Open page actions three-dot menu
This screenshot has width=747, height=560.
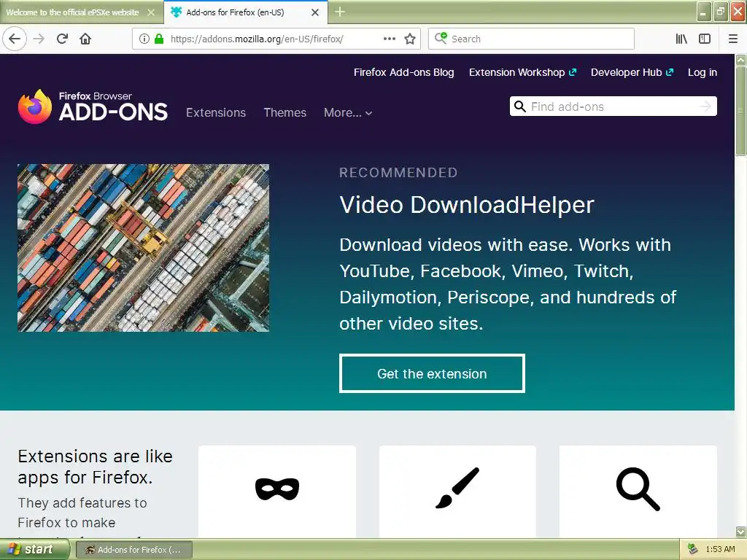coord(390,39)
